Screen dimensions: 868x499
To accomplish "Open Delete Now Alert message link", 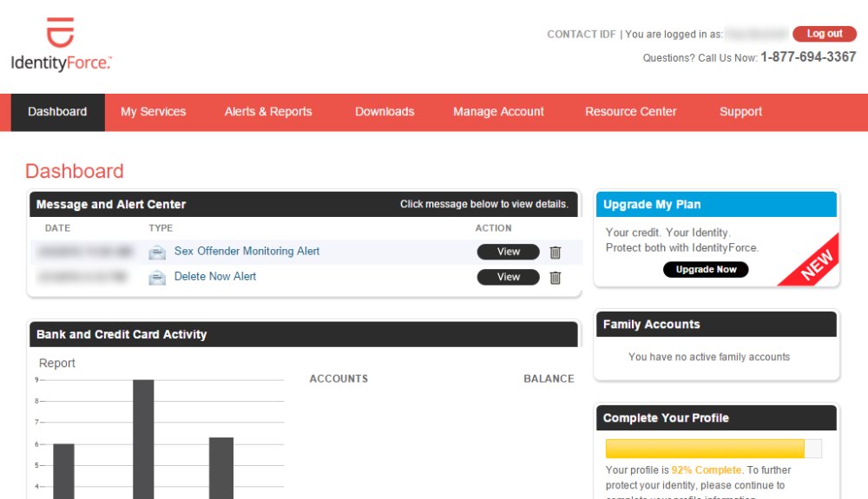I will pos(215,277).
